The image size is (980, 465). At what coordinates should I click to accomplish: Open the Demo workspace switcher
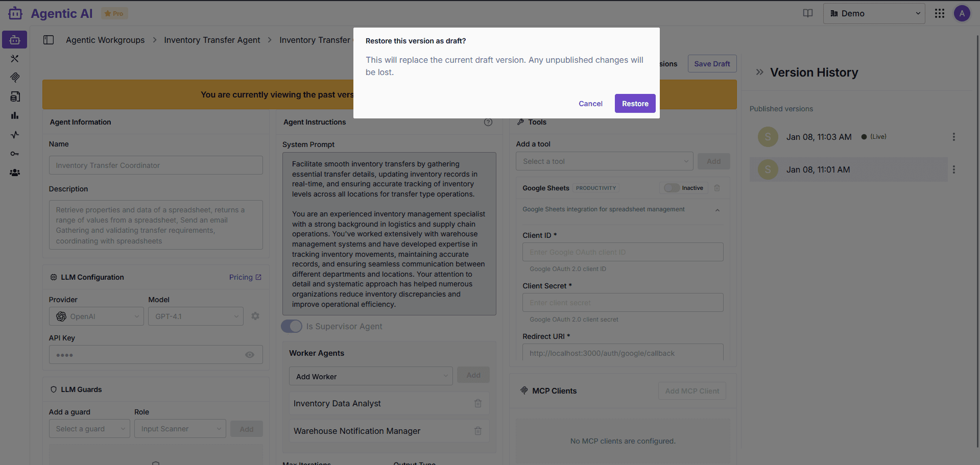click(874, 13)
